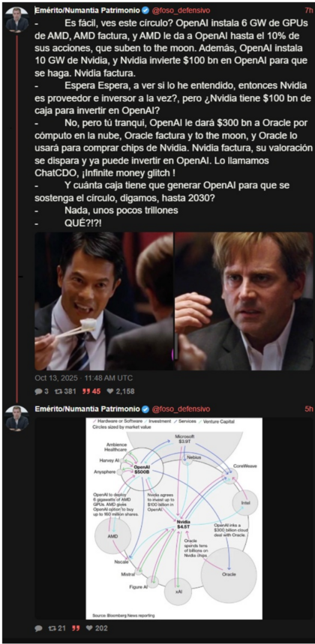
Task: Open the author's avatar on the first post
Action: [17, 19]
